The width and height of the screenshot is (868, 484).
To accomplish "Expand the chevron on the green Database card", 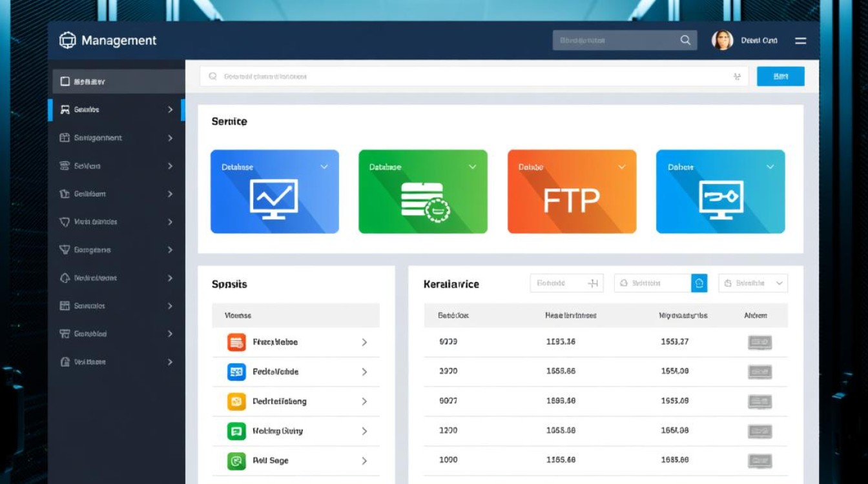I will [x=472, y=166].
